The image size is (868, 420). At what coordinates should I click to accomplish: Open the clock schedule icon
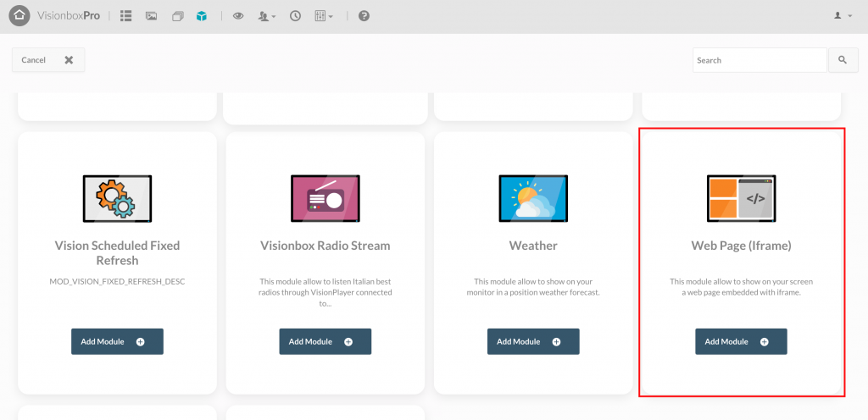pyautogui.click(x=296, y=16)
